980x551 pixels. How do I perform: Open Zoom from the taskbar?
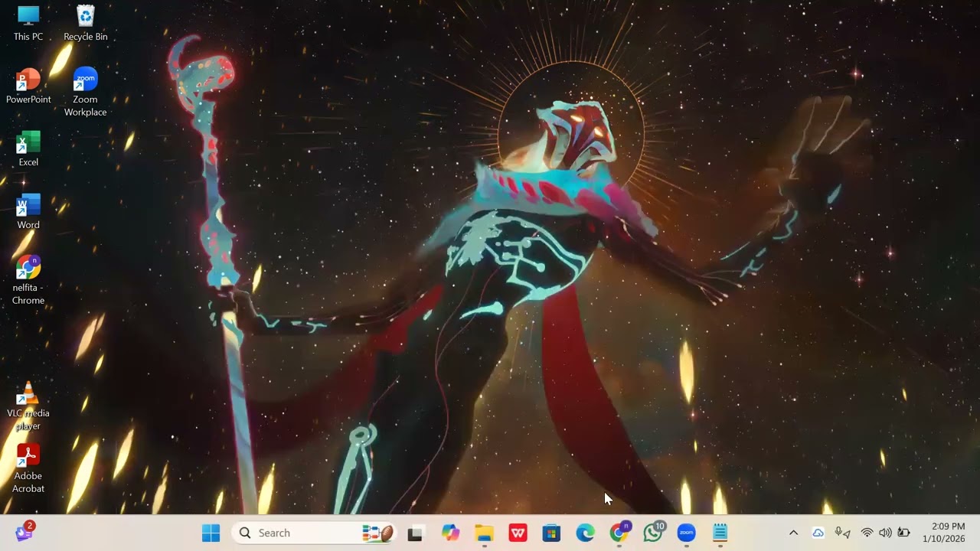pyautogui.click(x=687, y=533)
